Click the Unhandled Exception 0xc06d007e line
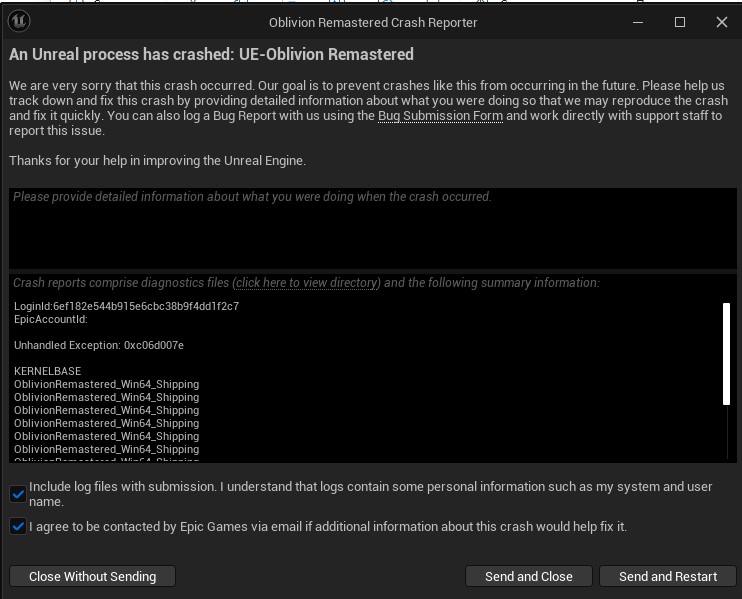The width and height of the screenshot is (742, 599). click(99, 345)
